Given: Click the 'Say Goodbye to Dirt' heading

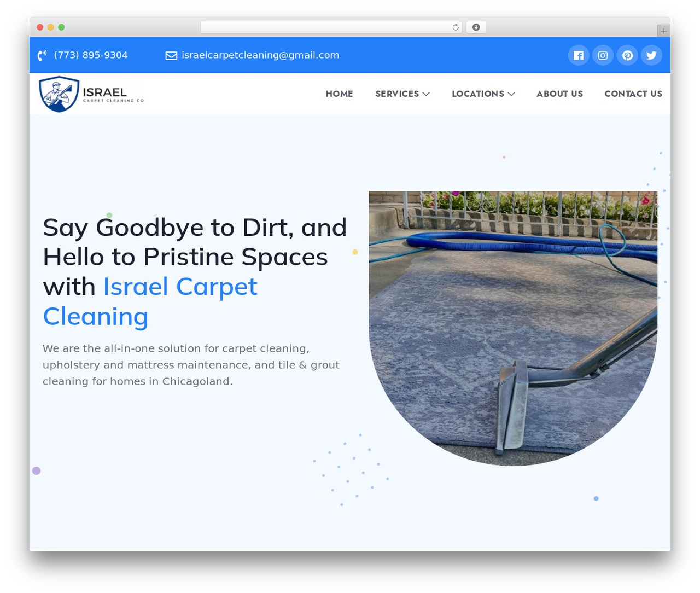Looking at the screenshot, I should click(x=195, y=272).
